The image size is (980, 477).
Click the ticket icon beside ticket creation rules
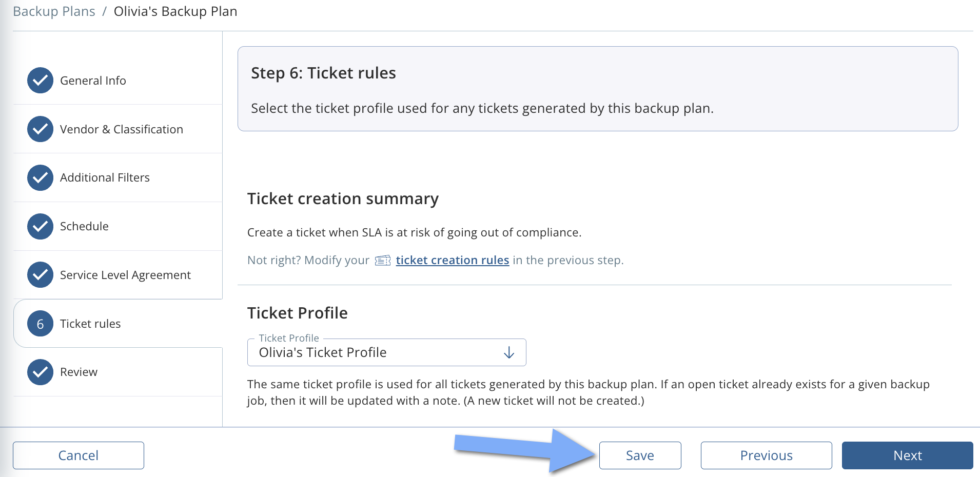pos(382,261)
